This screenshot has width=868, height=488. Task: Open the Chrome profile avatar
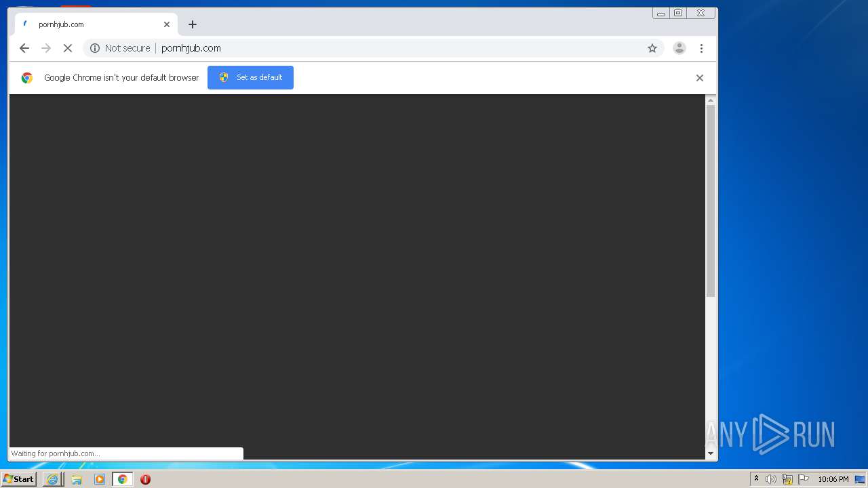pyautogui.click(x=679, y=48)
